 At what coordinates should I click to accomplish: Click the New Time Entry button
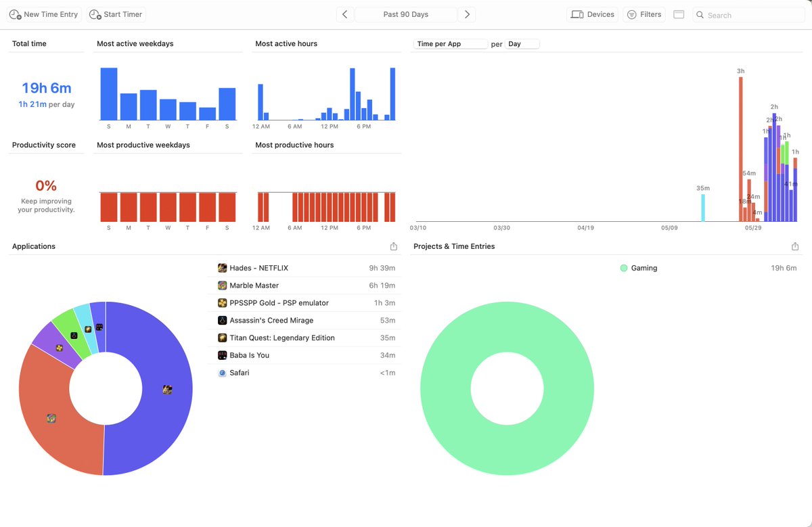point(44,14)
